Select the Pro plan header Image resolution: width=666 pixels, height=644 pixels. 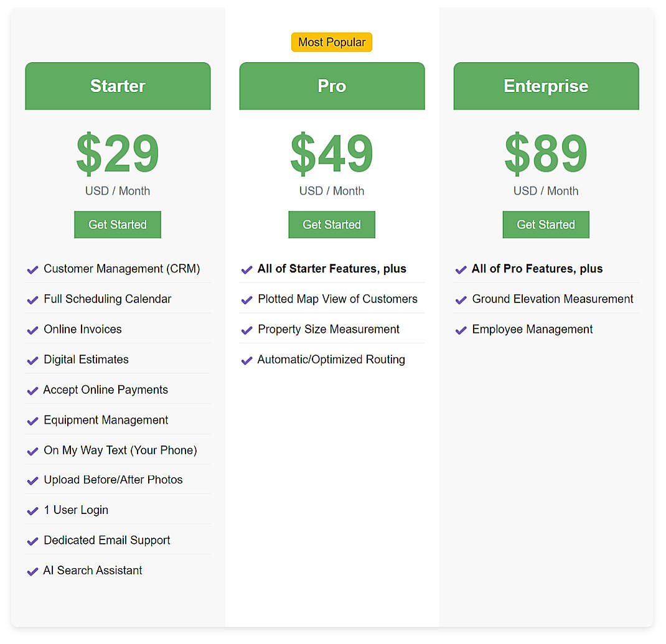331,86
